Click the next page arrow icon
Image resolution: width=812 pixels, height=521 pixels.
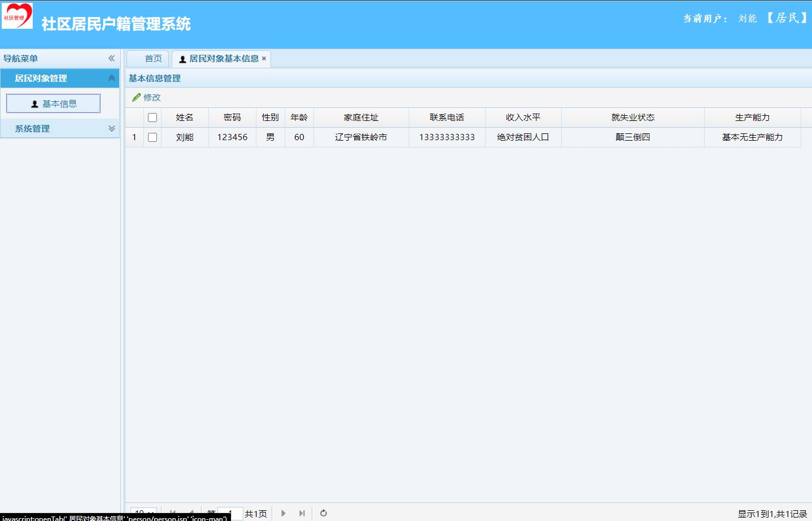283,513
